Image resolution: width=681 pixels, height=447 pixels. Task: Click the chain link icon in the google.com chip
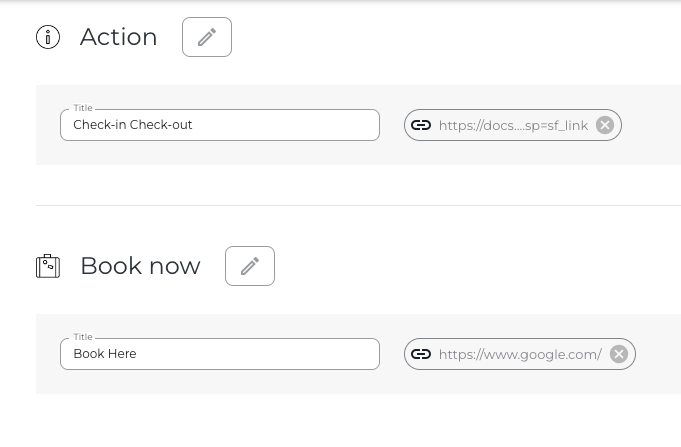421,354
